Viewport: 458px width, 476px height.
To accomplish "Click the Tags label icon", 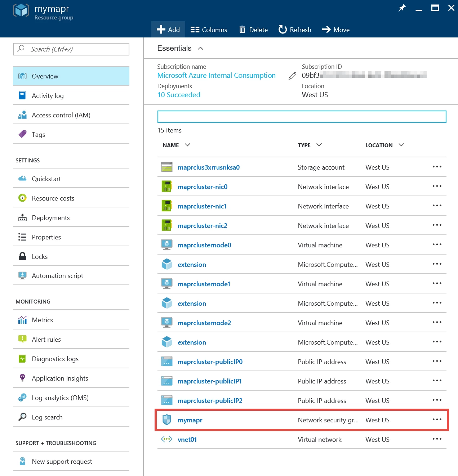I will click(22, 134).
